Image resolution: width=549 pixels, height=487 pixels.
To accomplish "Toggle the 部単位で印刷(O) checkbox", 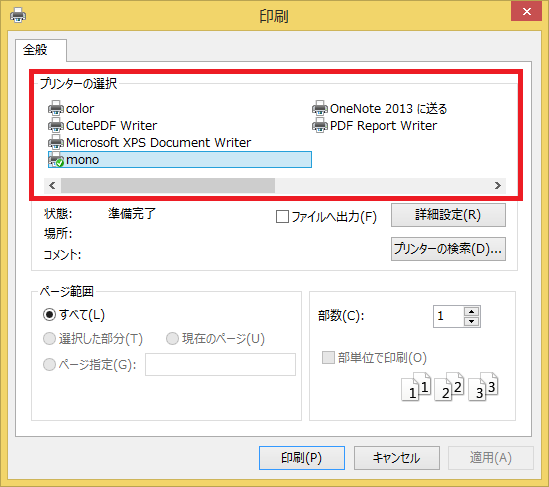I will tap(328, 357).
